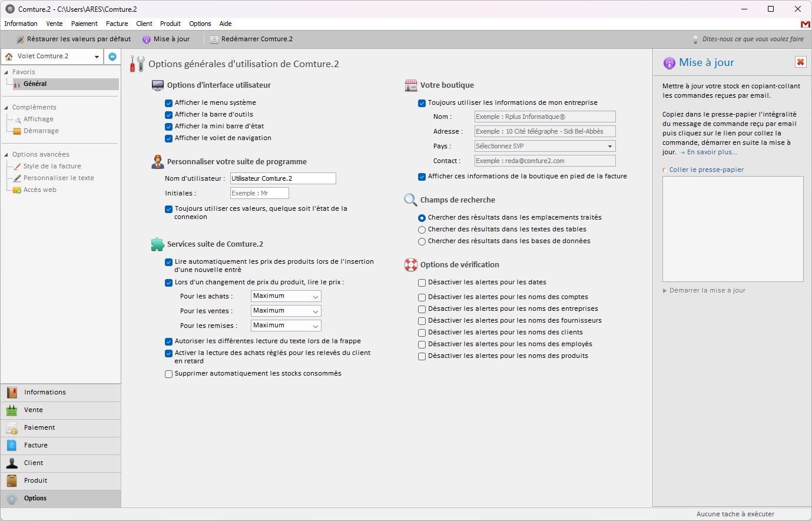Click the Nom d'utilisateur input field
The height and width of the screenshot is (521, 812).
pyautogui.click(x=283, y=178)
